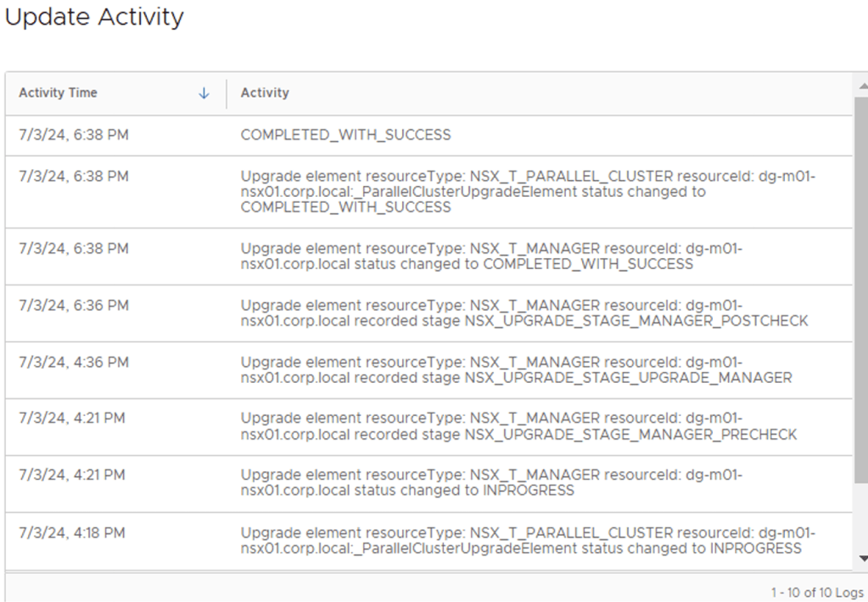Select the 7/3/24, 4:36 PM timestamp cell
Viewport: 868px width, 602px height.
point(74,363)
